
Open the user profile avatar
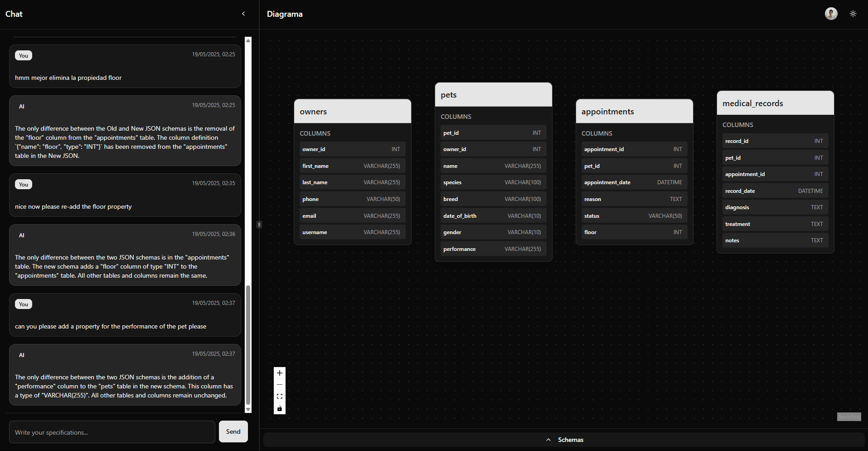point(831,14)
